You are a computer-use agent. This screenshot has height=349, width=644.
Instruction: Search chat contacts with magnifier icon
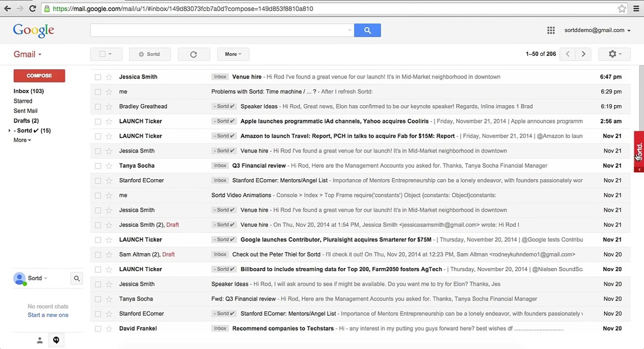(x=77, y=278)
